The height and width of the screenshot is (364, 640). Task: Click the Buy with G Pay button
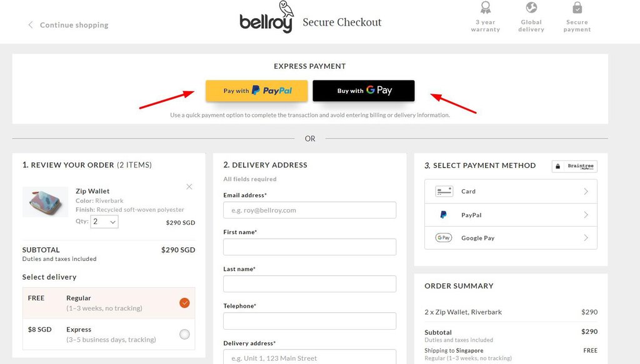[x=363, y=91]
